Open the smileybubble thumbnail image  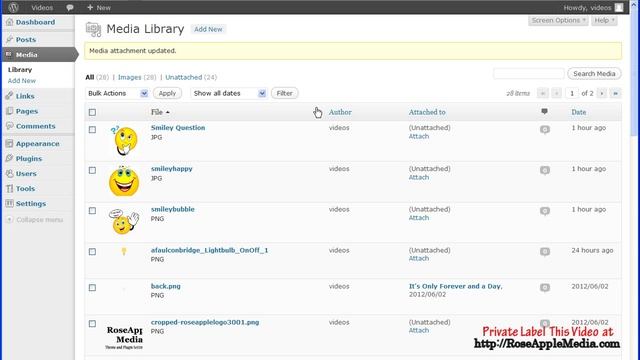click(x=124, y=221)
